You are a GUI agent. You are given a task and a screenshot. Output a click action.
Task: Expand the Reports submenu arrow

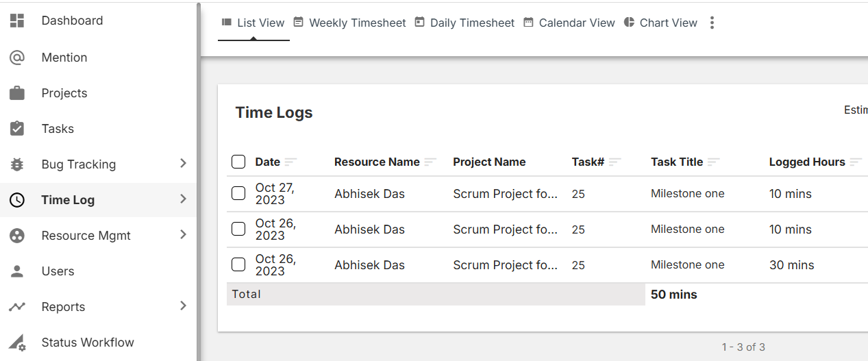click(x=183, y=306)
